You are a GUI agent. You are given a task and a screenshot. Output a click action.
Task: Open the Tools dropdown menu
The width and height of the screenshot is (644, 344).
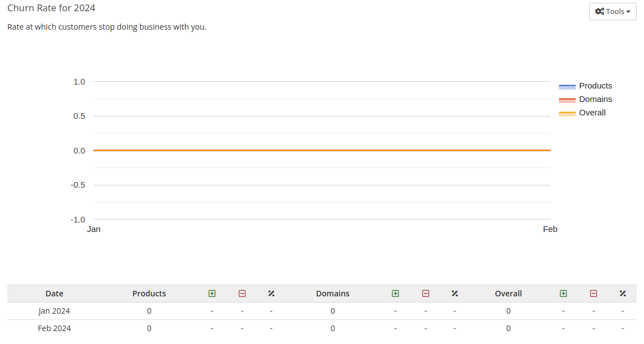point(613,12)
